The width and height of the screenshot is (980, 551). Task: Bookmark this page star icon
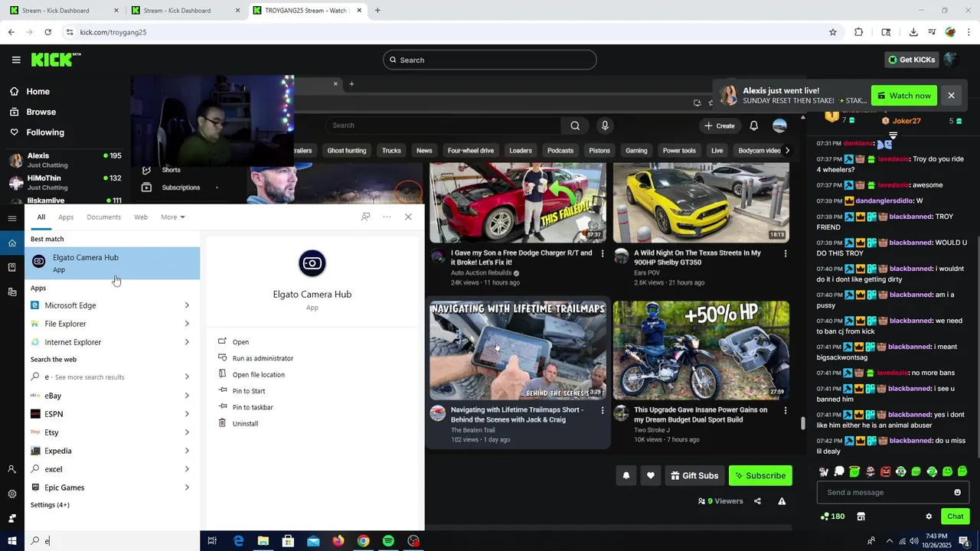(x=833, y=32)
